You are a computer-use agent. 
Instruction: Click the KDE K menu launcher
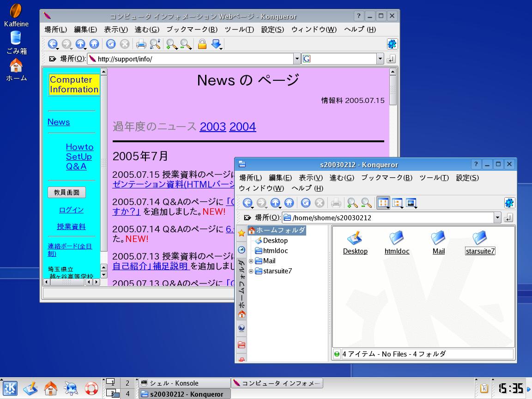[x=10, y=388]
